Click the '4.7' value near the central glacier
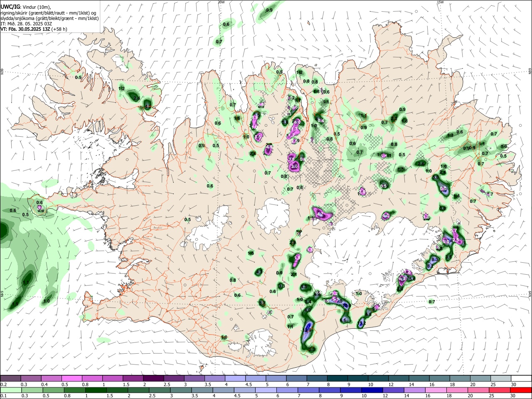This screenshot has height=399, width=532. 320,214
